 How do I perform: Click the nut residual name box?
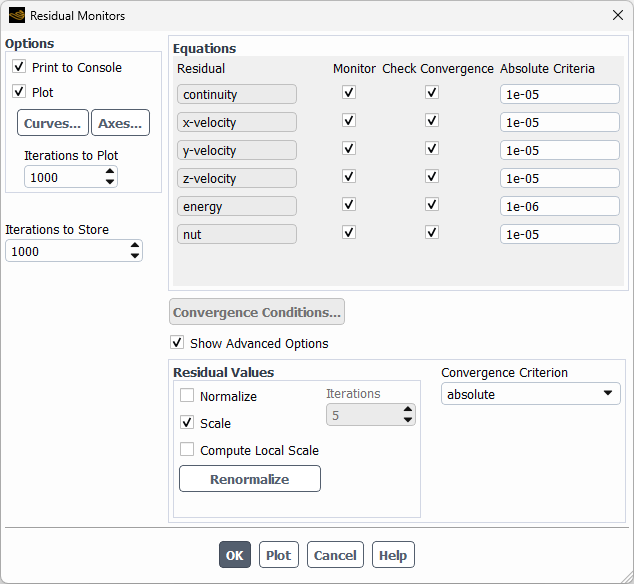[x=237, y=234]
